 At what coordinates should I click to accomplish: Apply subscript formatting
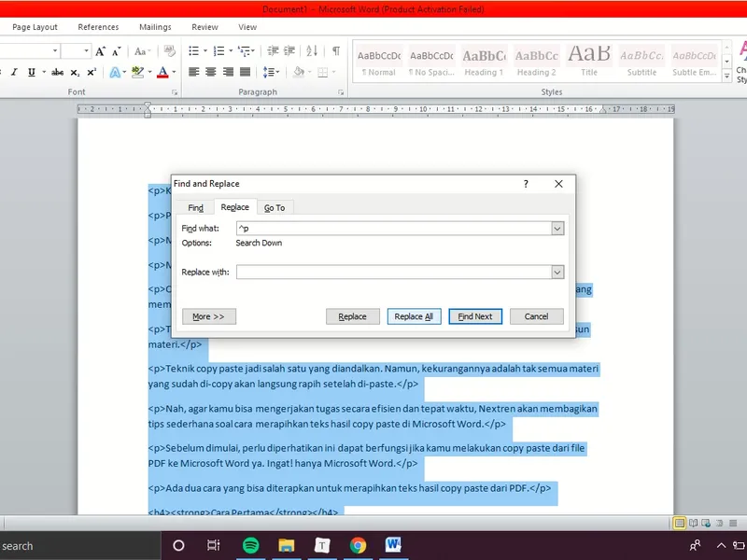pos(74,73)
